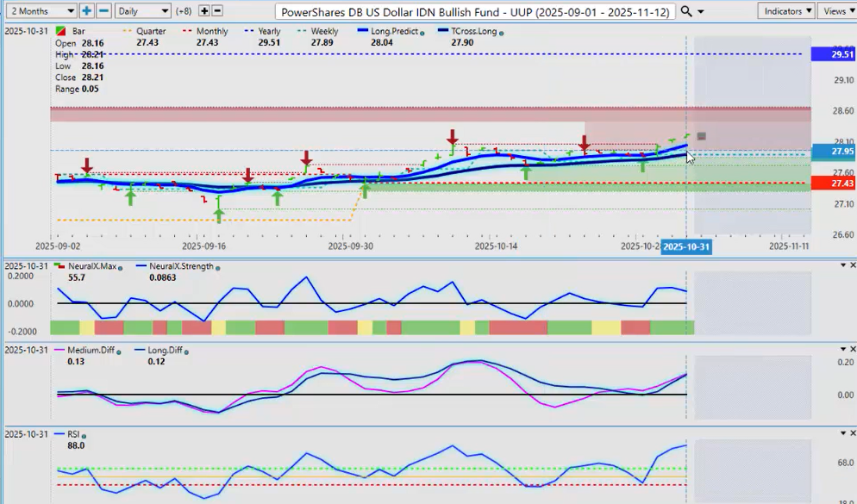Click the Yearly 29.51 price label

tap(841, 54)
